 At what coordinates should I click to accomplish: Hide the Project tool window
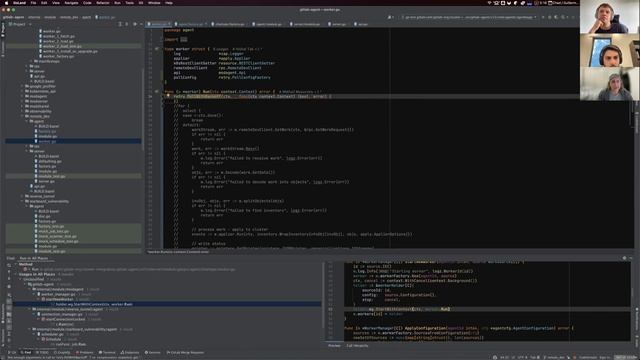pyautogui.click(x=141, y=24)
